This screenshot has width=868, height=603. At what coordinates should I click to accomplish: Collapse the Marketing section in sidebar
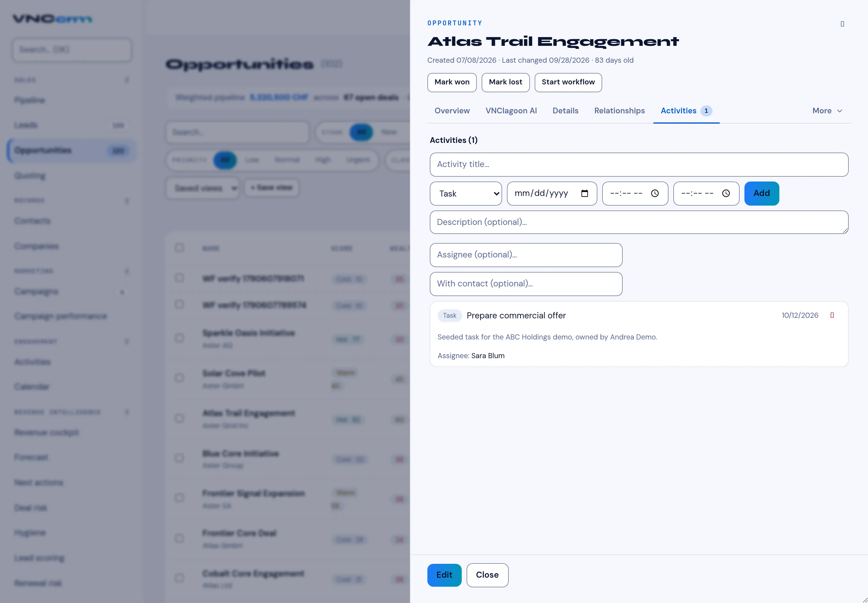click(x=127, y=271)
